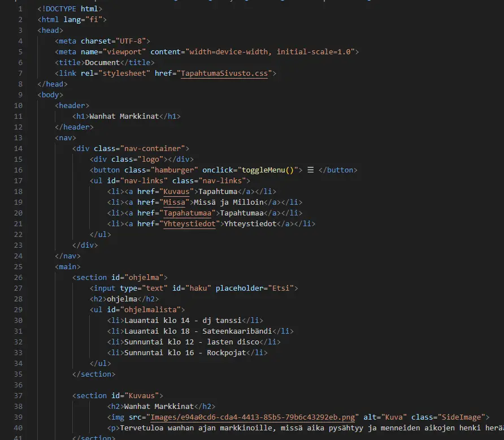
Task: Click the closing ul tag on line 22
Action: pos(100,235)
